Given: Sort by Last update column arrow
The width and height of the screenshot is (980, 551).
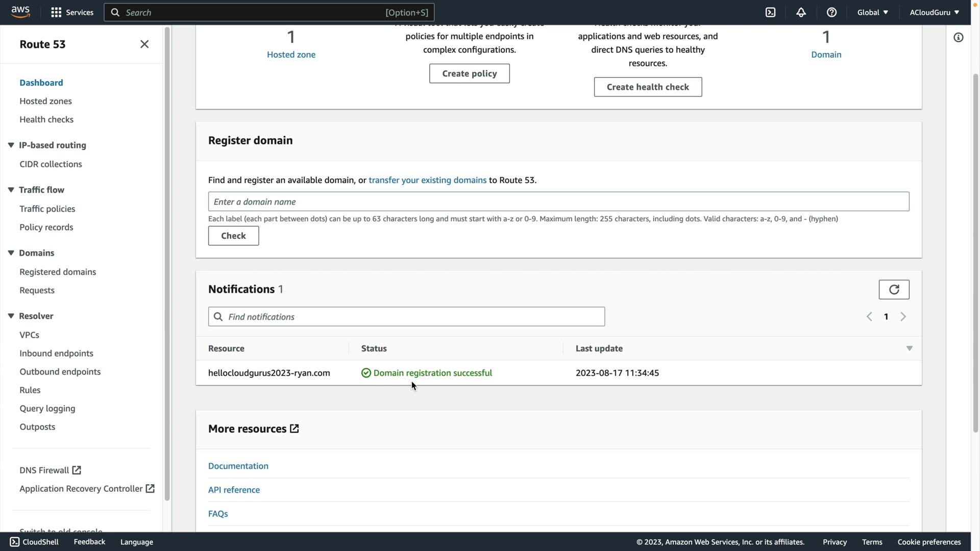Looking at the screenshot, I should tap(909, 348).
